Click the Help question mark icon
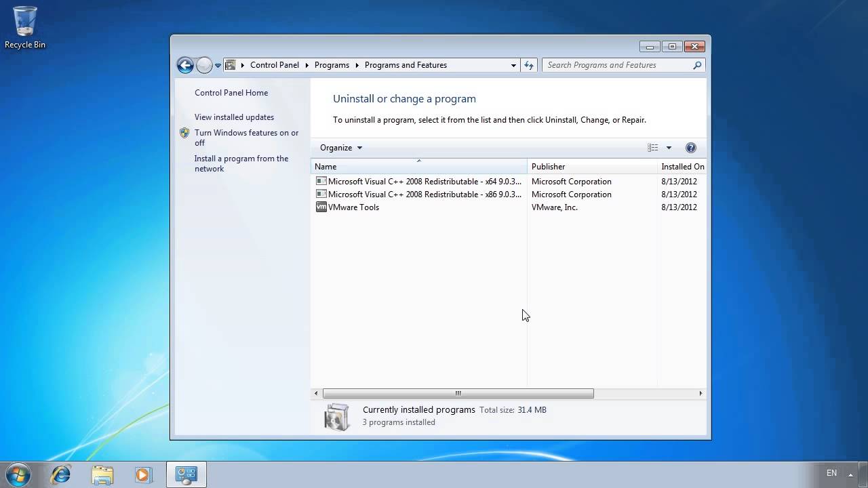868x488 pixels. [x=691, y=148]
